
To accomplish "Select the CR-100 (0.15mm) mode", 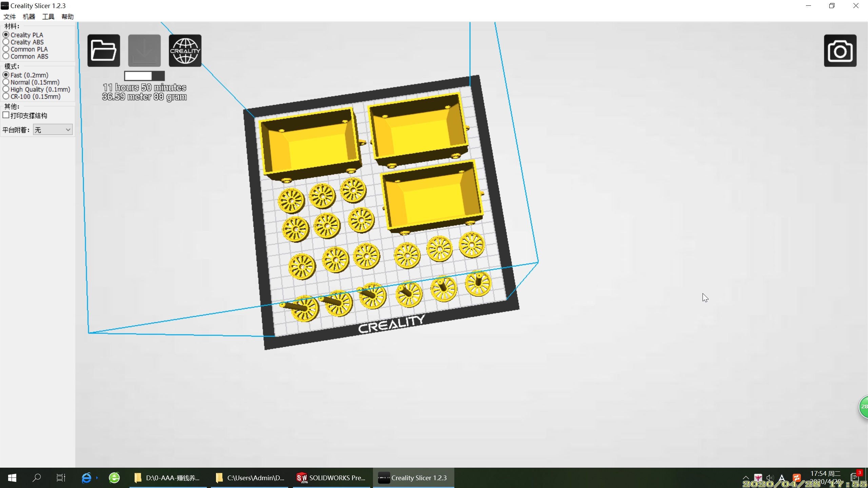I will (x=32, y=96).
